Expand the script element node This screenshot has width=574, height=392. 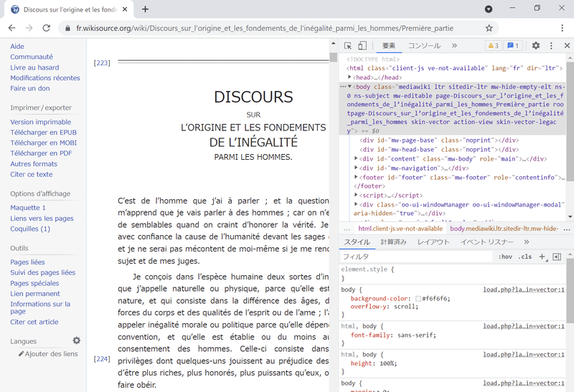pos(356,195)
